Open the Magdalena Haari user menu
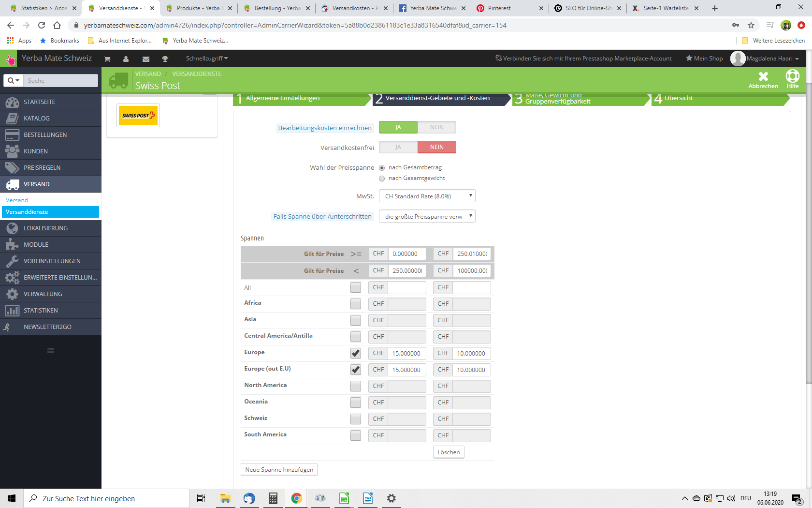The height and width of the screenshot is (508, 812). pyautogui.click(x=765, y=59)
